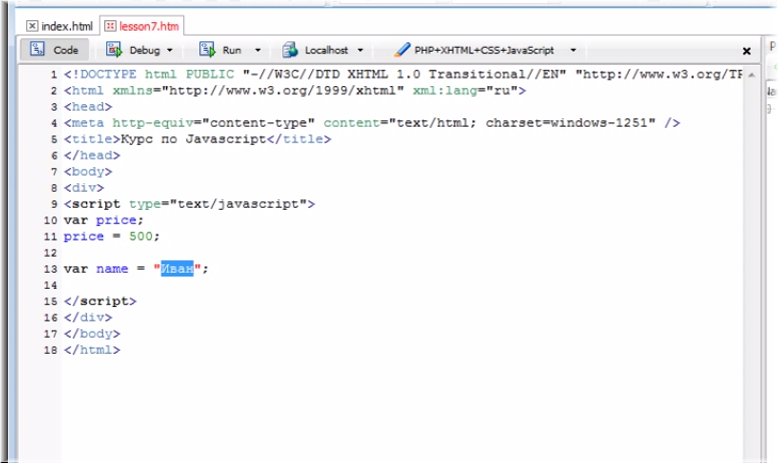Click the Debug button label
The height and width of the screenshot is (463, 778).
coord(144,51)
